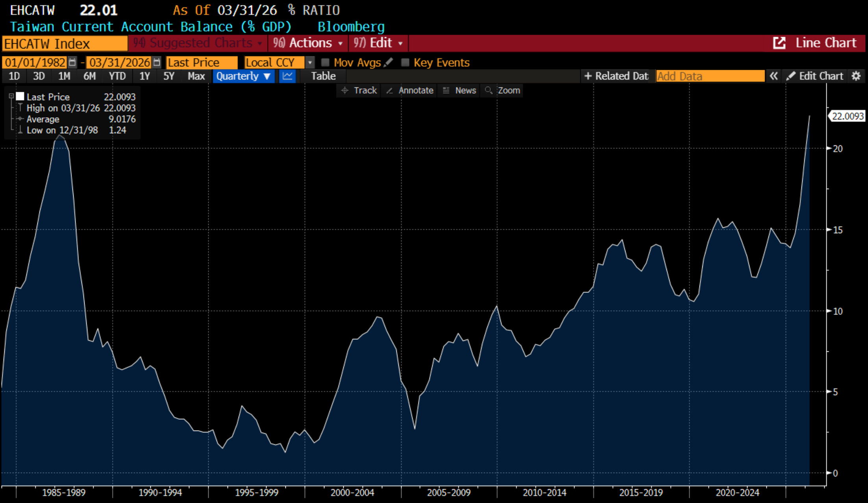Pop out the Line Chart window icon
The height and width of the screenshot is (503, 868).
pyautogui.click(x=779, y=43)
